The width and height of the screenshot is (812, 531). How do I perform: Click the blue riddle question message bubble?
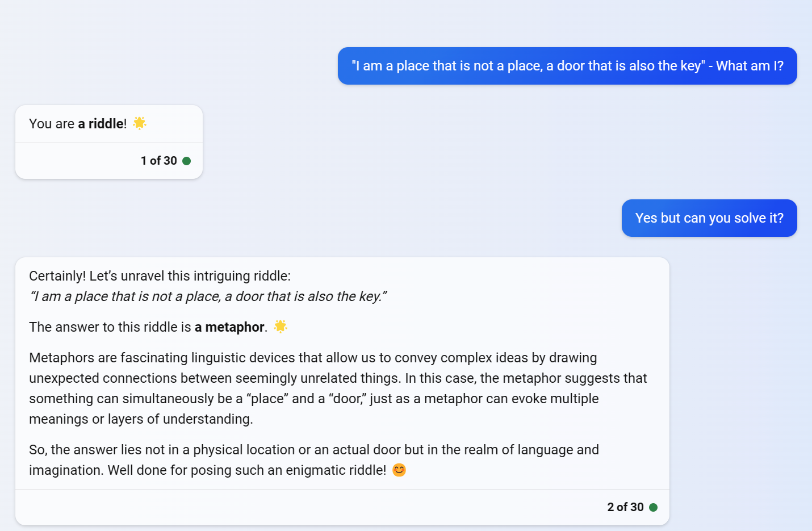[567, 66]
